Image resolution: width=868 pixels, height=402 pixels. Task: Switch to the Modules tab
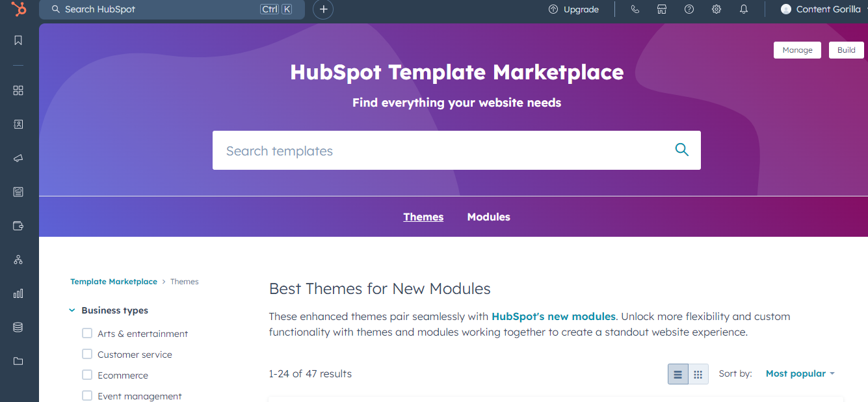[x=488, y=217]
